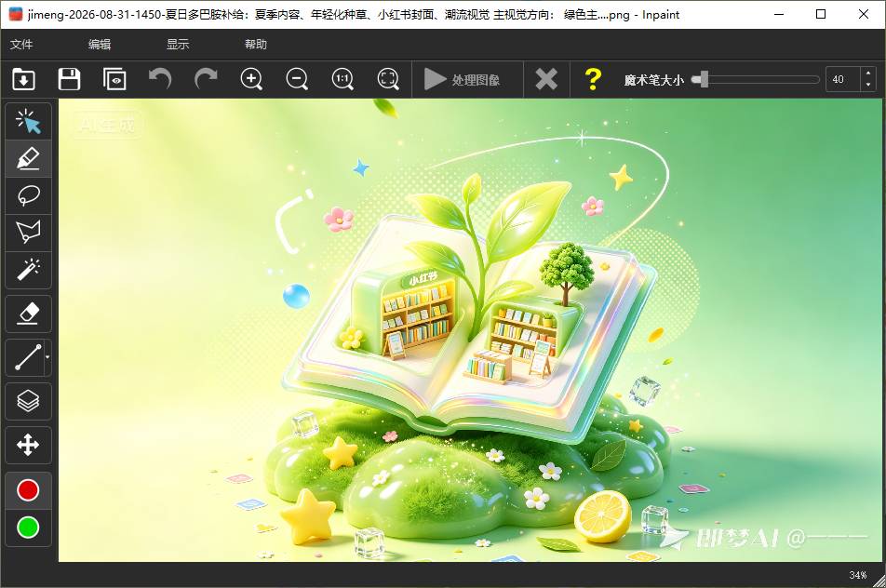Save the image with floppy disk icon
886x588 pixels.
[69, 79]
